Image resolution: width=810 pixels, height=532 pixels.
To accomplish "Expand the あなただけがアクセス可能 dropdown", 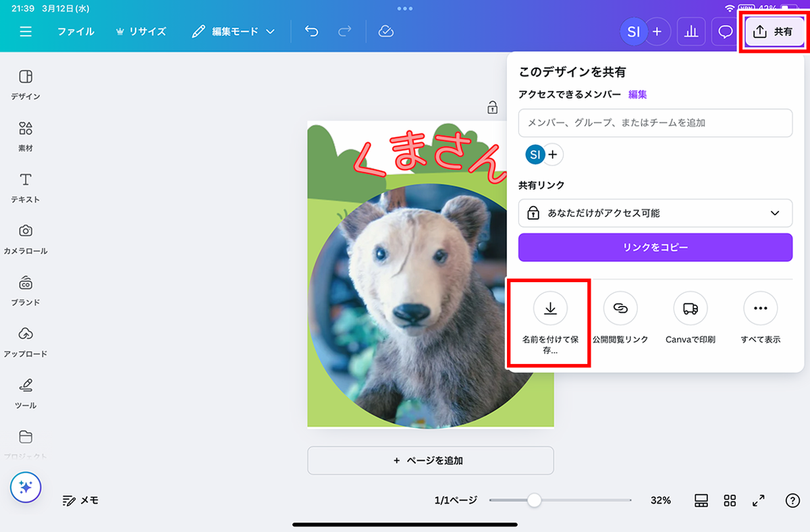I will pyautogui.click(x=655, y=213).
